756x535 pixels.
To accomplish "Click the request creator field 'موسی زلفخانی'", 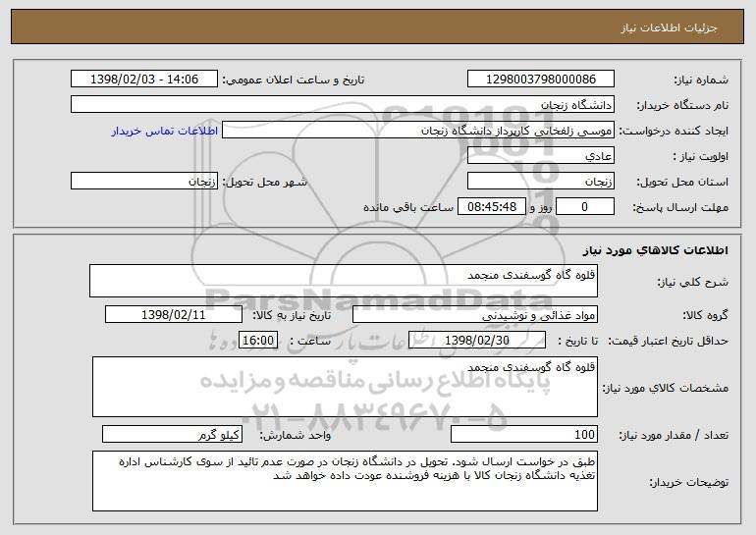I will [x=418, y=131].
